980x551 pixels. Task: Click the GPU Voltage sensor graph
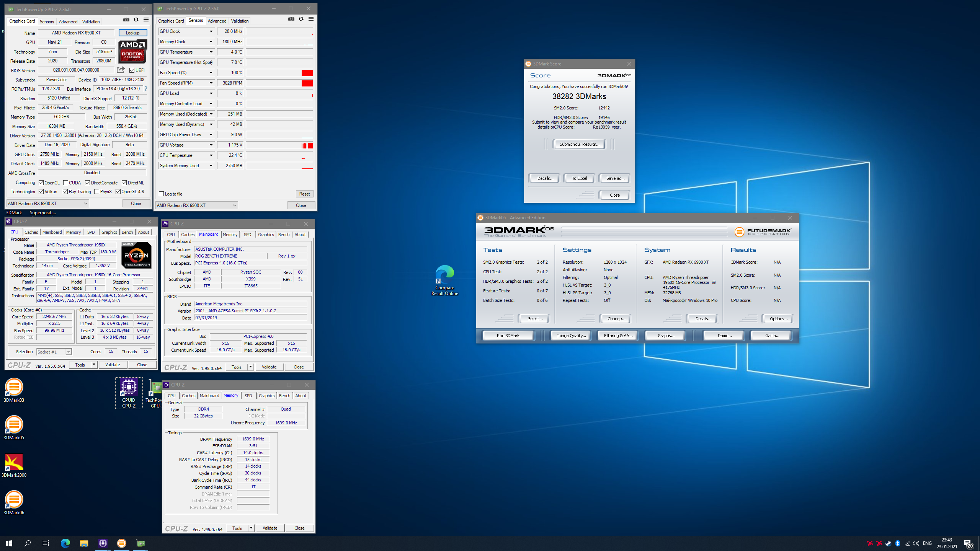tap(279, 145)
